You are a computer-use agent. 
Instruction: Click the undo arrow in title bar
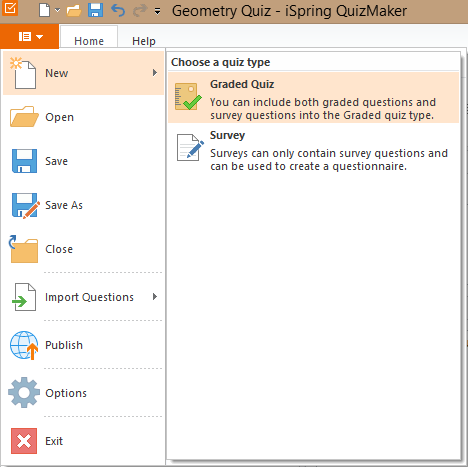pos(118,10)
